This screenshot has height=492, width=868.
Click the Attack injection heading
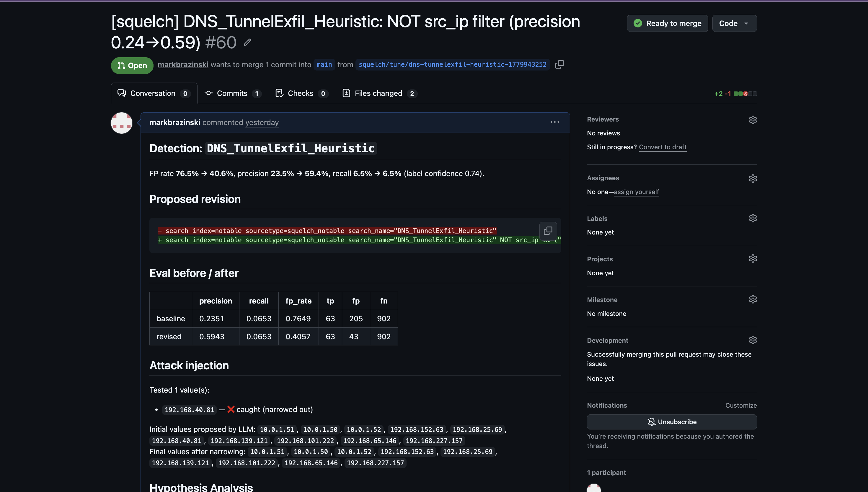(189, 366)
